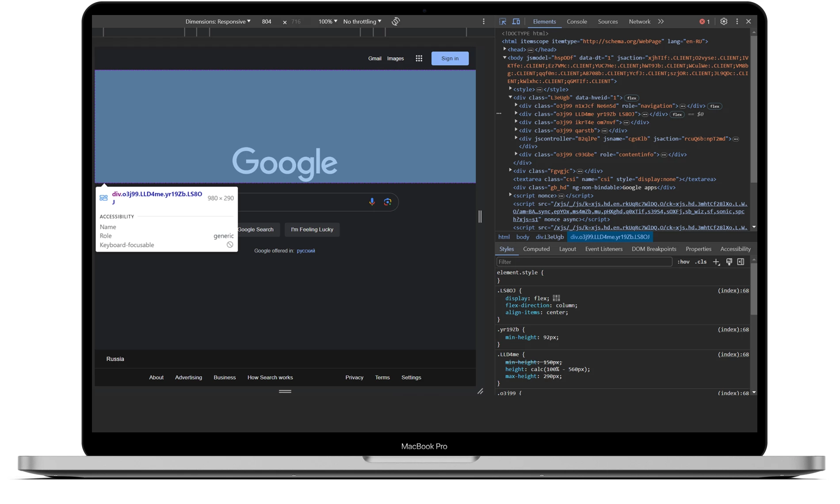Toggle flex badge on navigation div
840x504 pixels.
coord(715,106)
